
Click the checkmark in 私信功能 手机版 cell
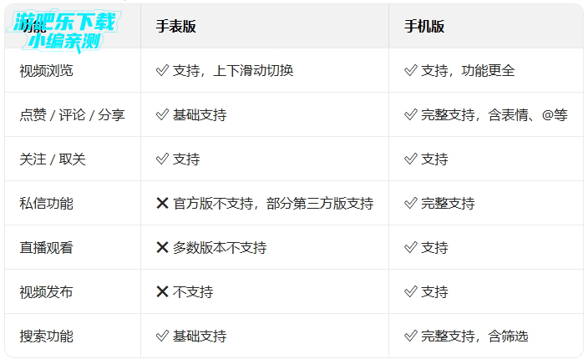[410, 203]
